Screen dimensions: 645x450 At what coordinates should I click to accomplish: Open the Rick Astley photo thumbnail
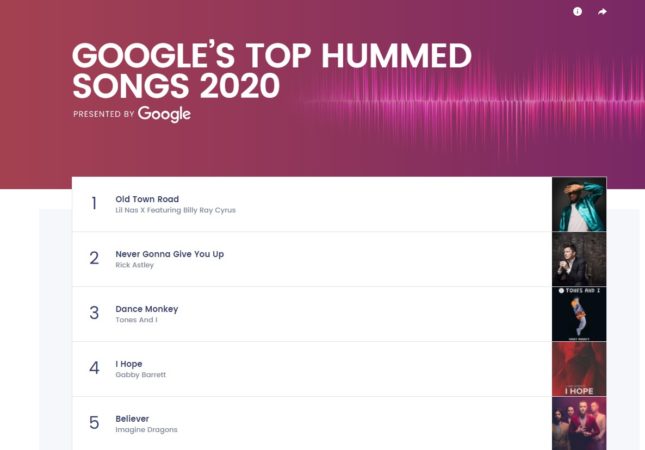pos(579,259)
